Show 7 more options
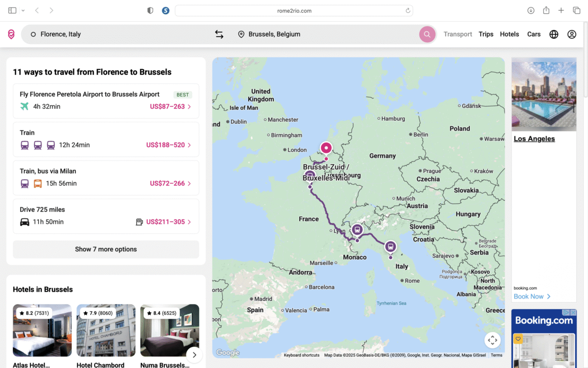This screenshot has height=368, width=588. (x=106, y=249)
